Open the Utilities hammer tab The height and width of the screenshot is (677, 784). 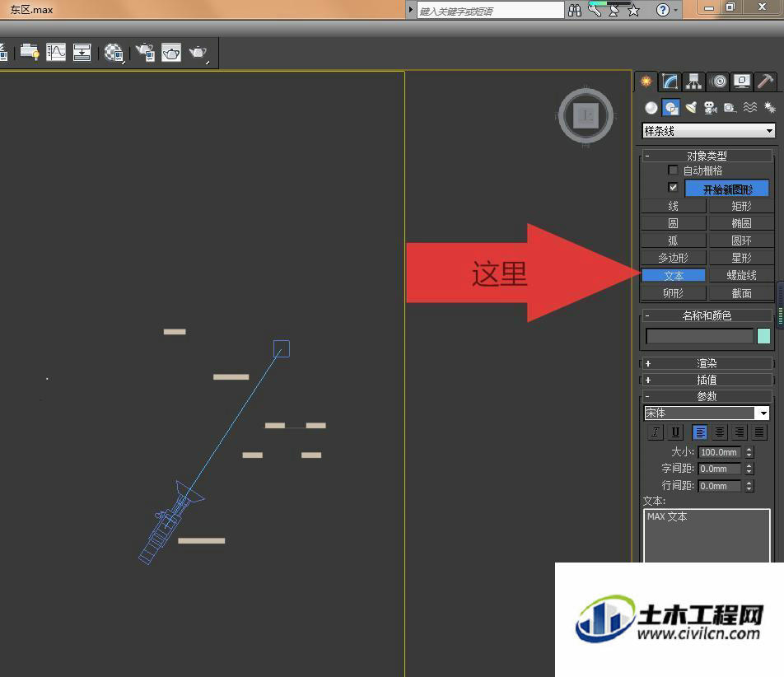[x=765, y=81]
